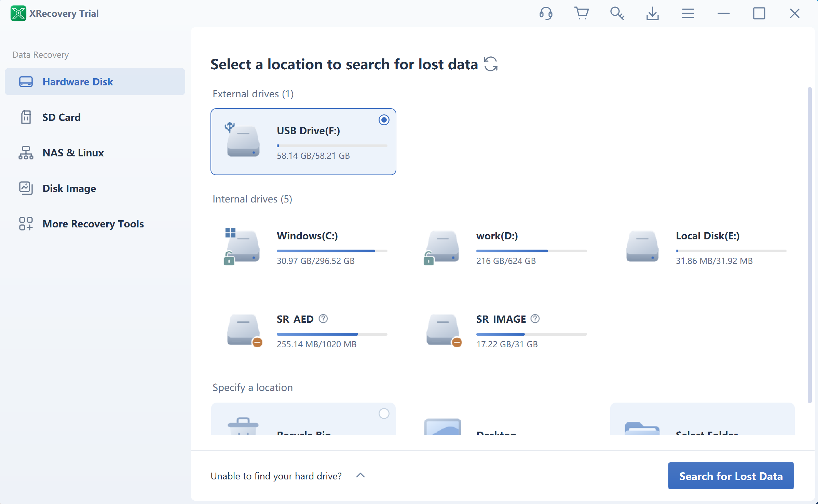Click the download icon in title bar
818x504 pixels.
(x=652, y=14)
